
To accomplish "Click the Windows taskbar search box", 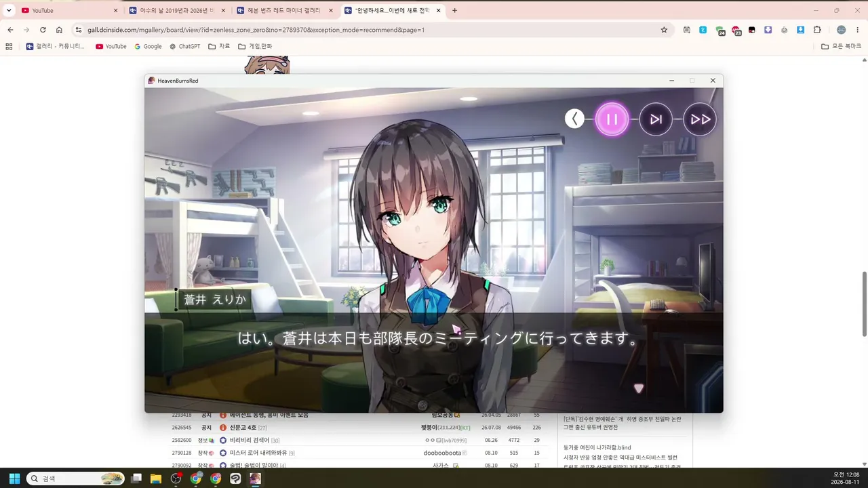I will pyautogui.click(x=75, y=479).
